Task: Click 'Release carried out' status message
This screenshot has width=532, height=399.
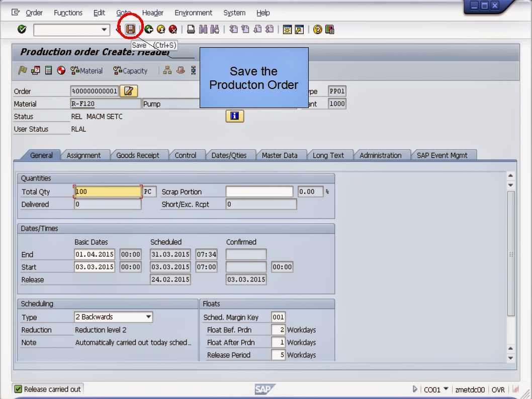Action: [52, 389]
